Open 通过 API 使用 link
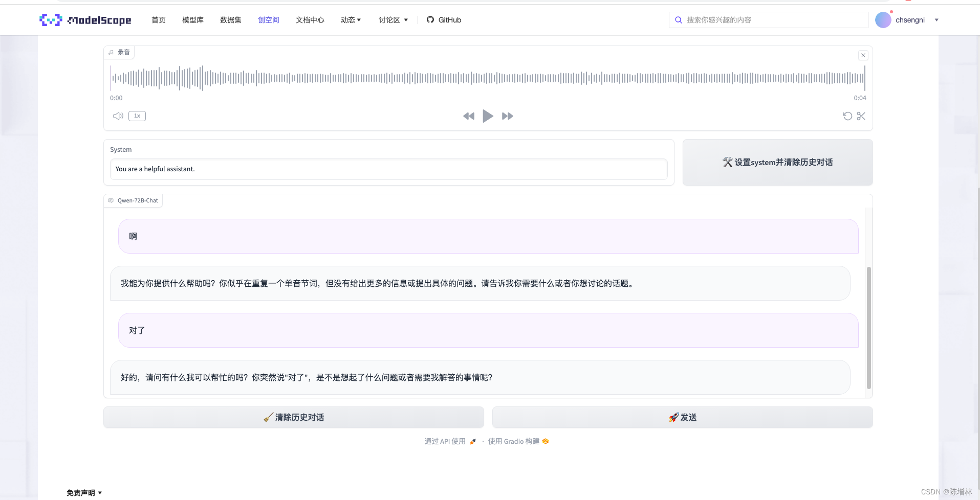This screenshot has height=500, width=980. coord(450,441)
